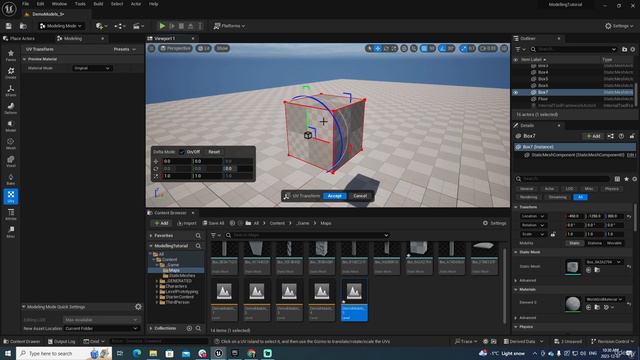Set Mobility to Movable
The height and width of the screenshot is (360, 640).
(614, 243)
